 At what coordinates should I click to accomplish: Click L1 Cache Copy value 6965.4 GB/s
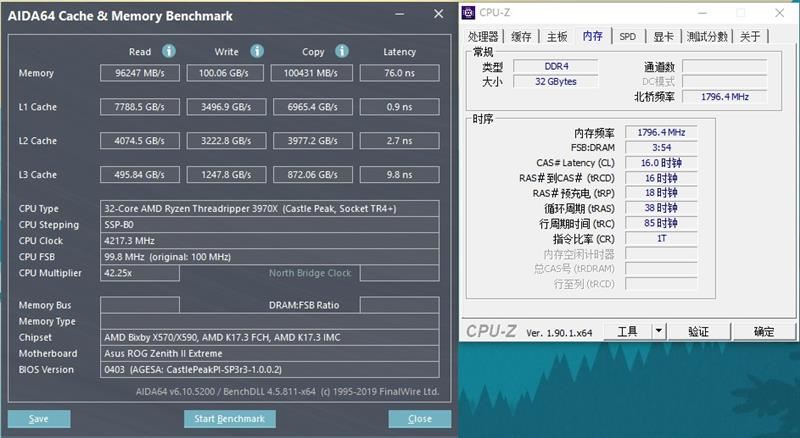[x=313, y=107]
